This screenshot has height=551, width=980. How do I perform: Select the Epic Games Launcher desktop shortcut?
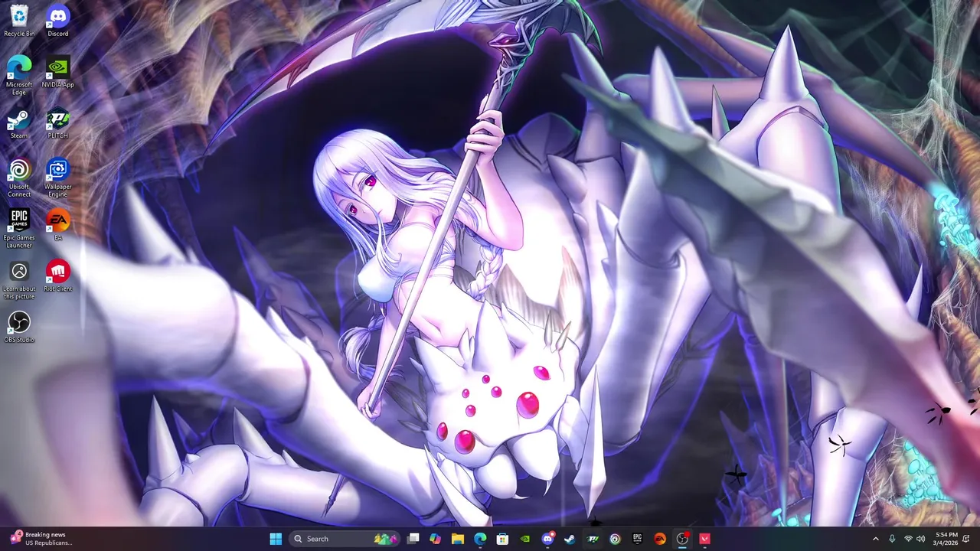19,229
